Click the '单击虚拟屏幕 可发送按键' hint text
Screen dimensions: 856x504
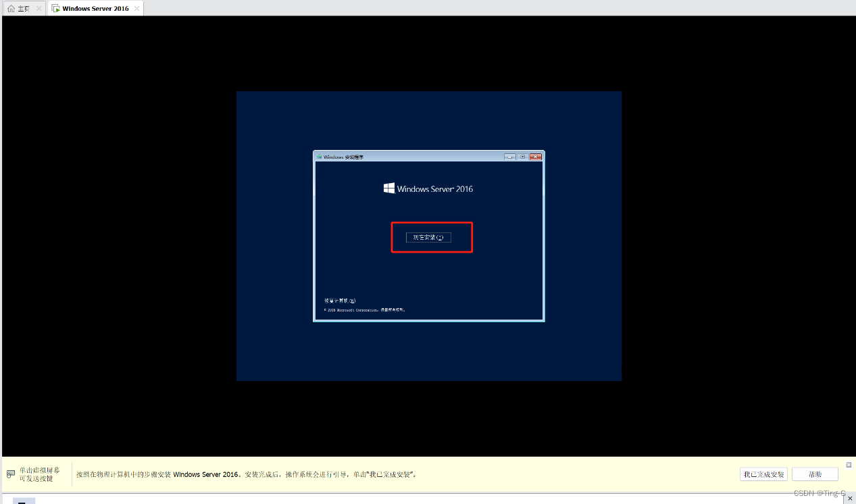pyautogui.click(x=39, y=474)
